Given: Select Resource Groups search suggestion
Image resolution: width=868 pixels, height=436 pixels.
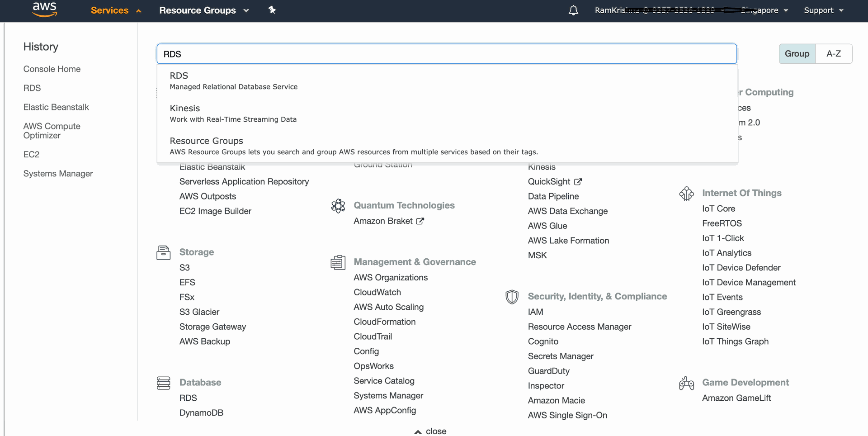Looking at the screenshot, I should coord(447,146).
